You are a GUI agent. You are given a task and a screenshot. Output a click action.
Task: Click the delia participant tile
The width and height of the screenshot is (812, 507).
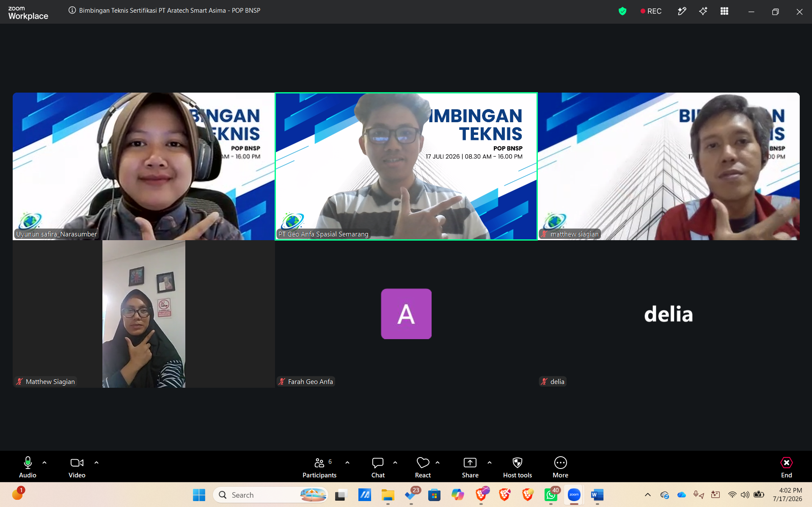(x=669, y=314)
